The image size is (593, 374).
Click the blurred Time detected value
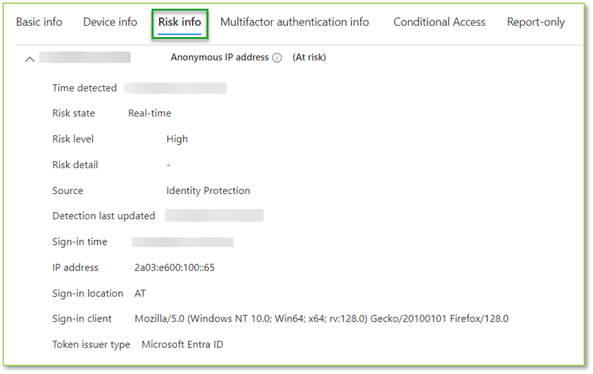[175, 88]
